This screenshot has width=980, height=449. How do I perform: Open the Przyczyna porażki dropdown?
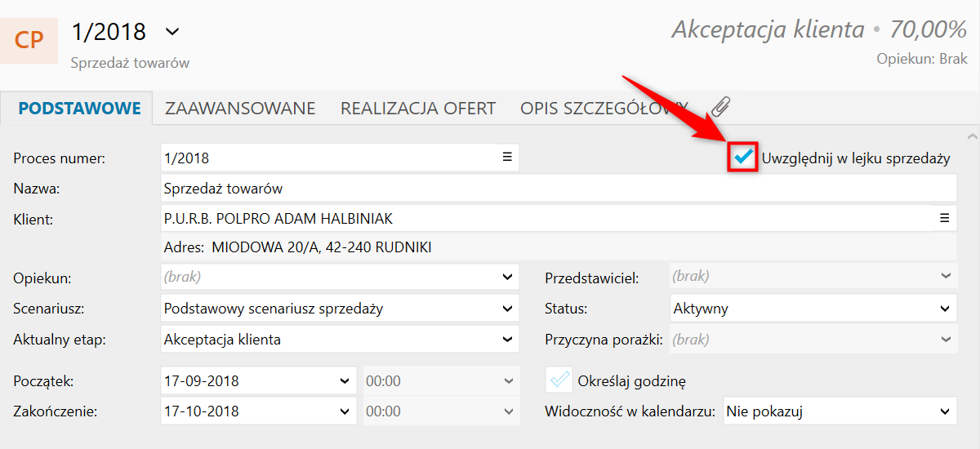(813, 339)
